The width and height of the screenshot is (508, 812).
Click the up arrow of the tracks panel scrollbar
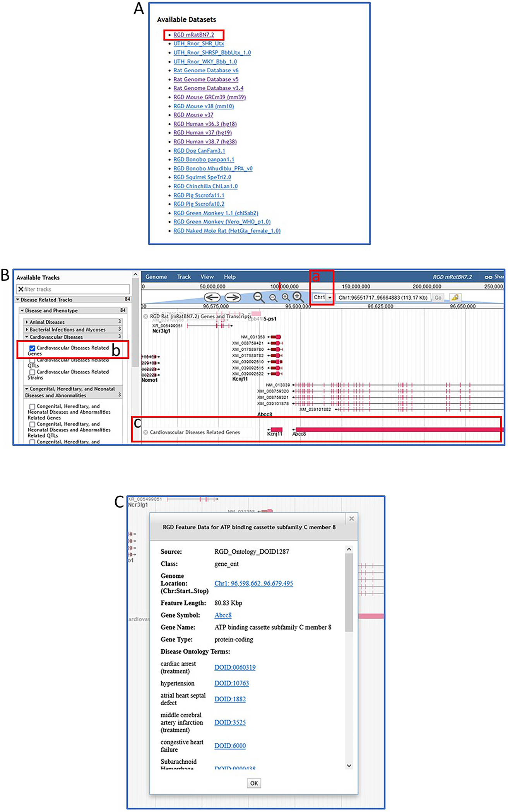click(x=135, y=275)
